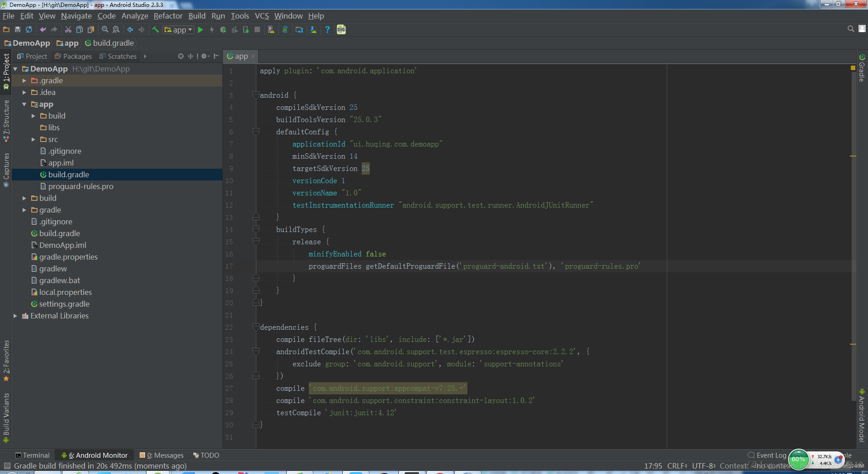Click the Synchronize refresh icon
Image resolution: width=868 pixels, height=474 pixels.
[x=29, y=29]
